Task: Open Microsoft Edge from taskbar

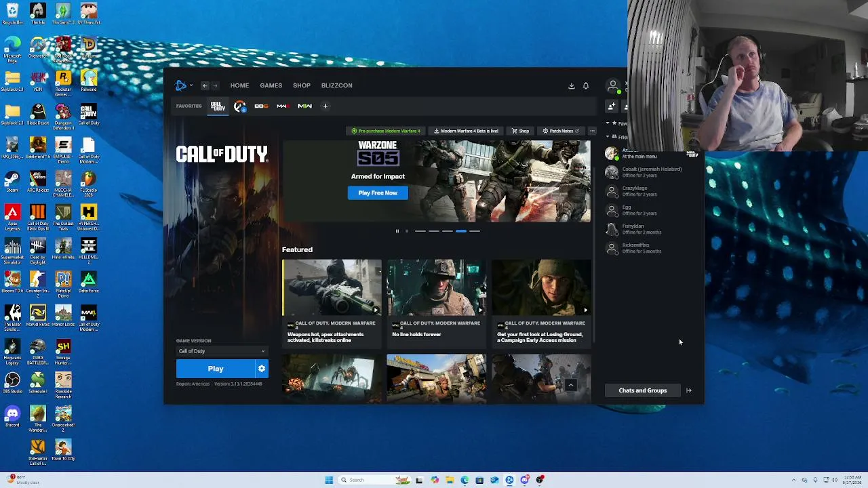Action: click(x=465, y=480)
